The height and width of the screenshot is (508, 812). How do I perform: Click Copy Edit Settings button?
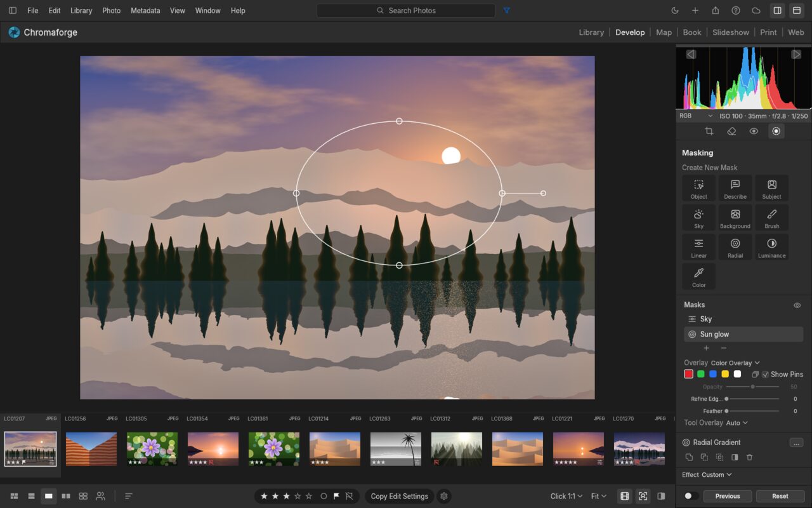(400, 496)
